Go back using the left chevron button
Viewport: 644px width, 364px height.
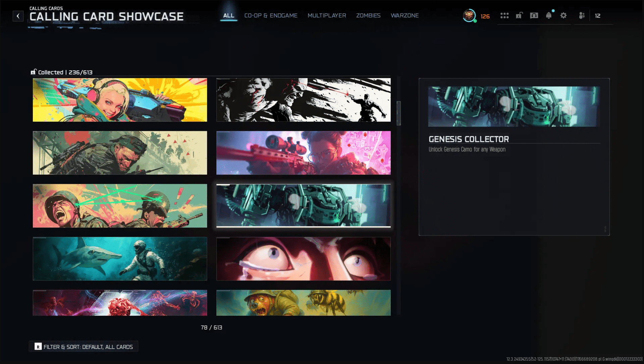pyautogui.click(x=18, y=16)
